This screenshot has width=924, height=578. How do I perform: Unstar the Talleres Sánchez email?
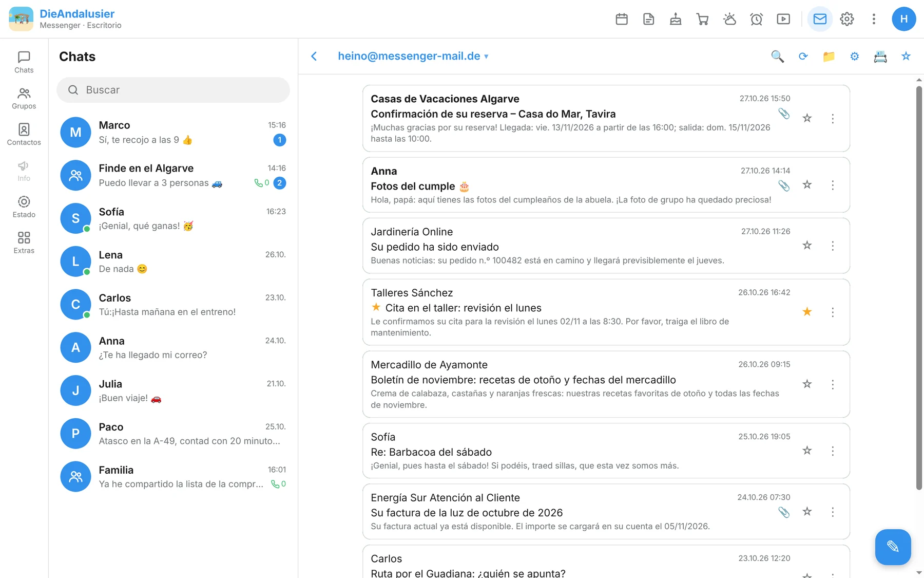807,312
